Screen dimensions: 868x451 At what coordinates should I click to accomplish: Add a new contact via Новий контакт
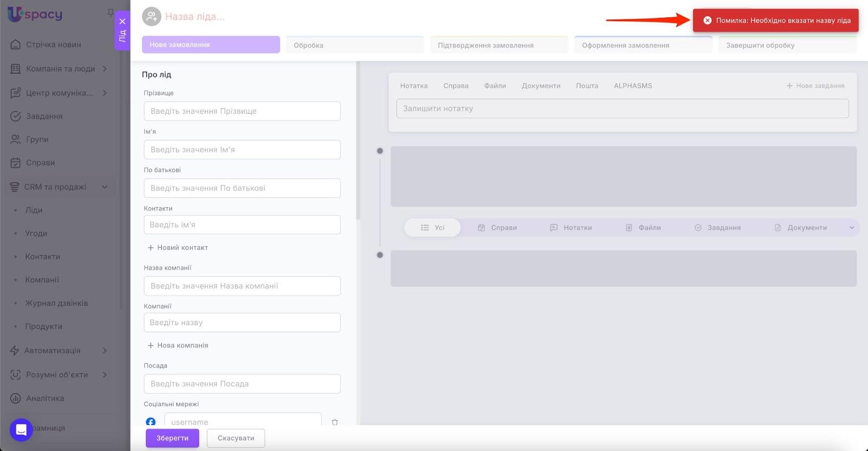pos(178,248)
